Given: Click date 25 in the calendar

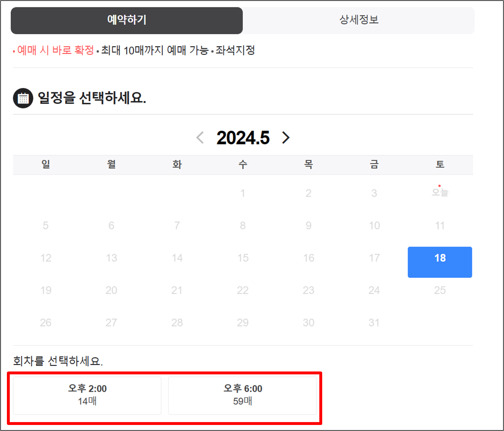Looking at the screenshot, I should click(440, 290).
